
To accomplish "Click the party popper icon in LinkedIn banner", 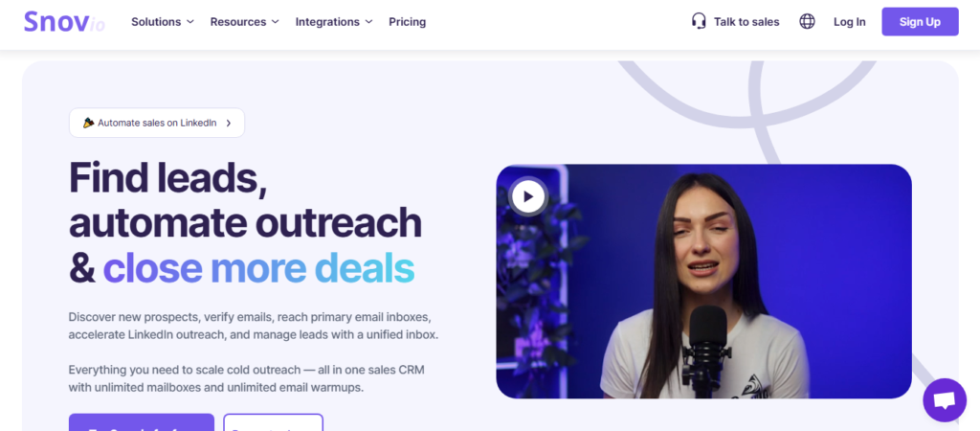I will point(89,123).
